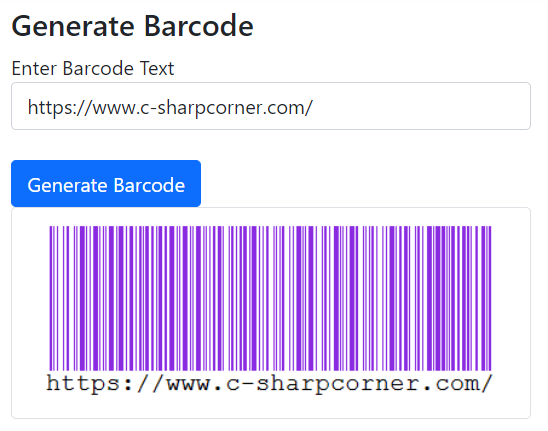Click the word Barcode in the heading
This screenshot has height=431, width=548.
[x=199, y=26]
